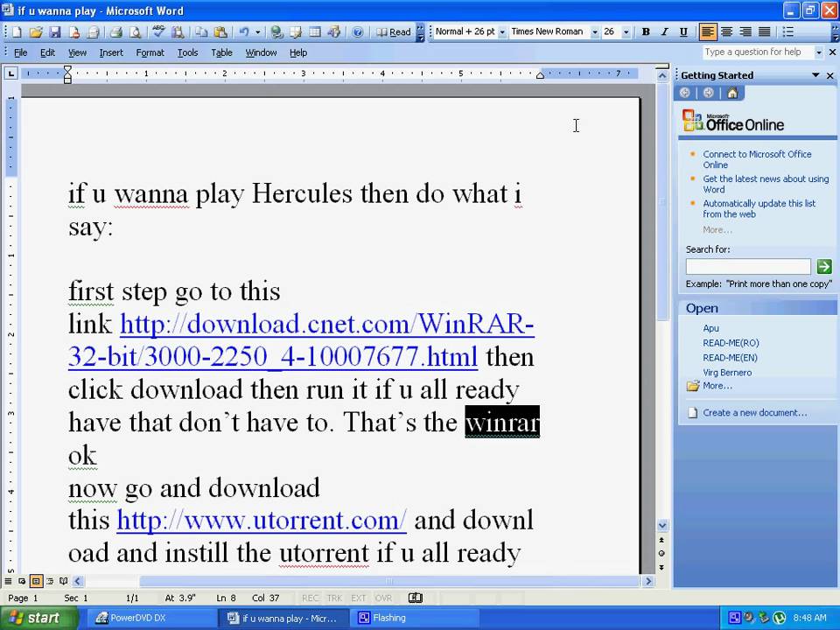Click the tab selector L button on ruler
The height and width of the screenshot is (630, 840).
tap(10, 73)
